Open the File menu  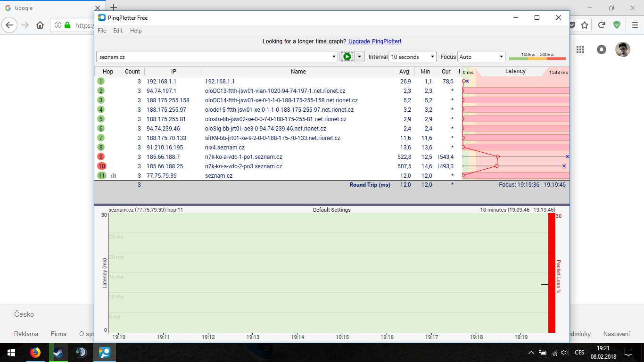coord(102,31)
